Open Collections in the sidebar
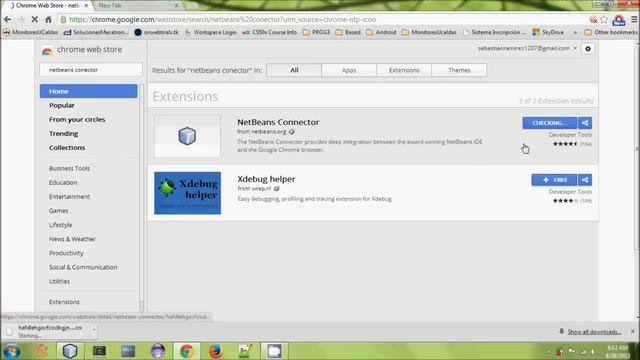640x360 pixels. click(x=67, y=147)
